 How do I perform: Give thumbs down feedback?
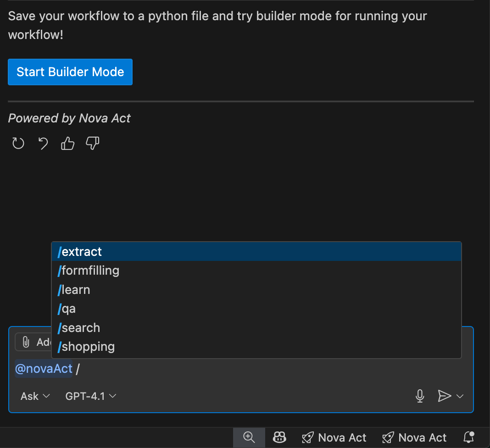[x=93, y=144]
